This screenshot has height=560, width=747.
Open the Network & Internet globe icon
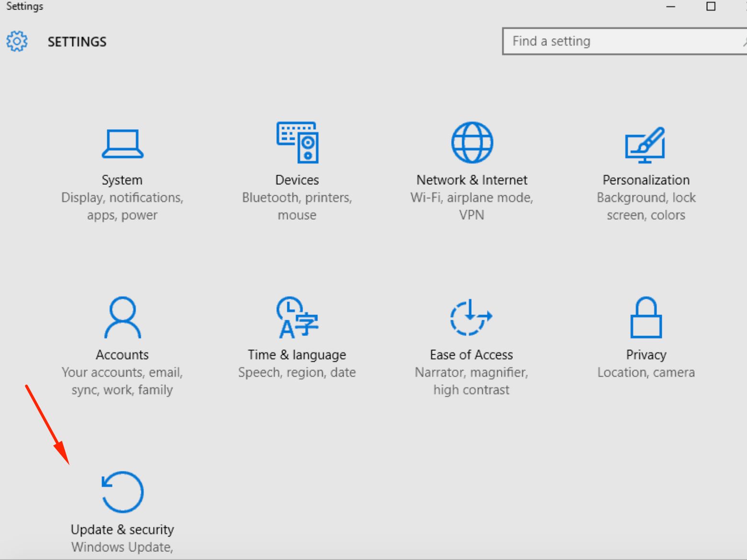pos(472,142)
